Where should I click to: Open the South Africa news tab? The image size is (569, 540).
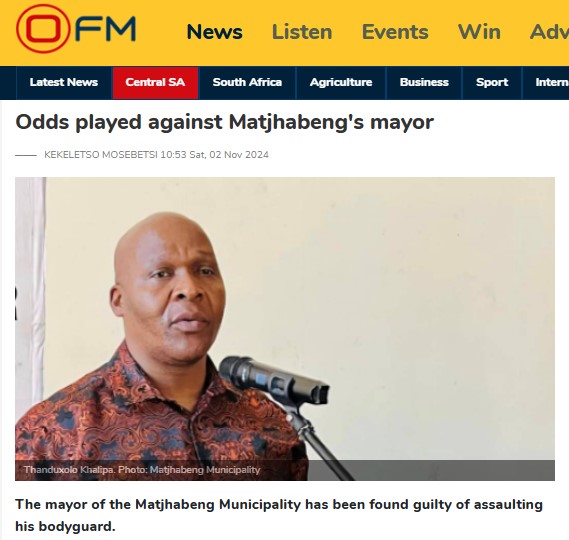[x=247, y=82]
